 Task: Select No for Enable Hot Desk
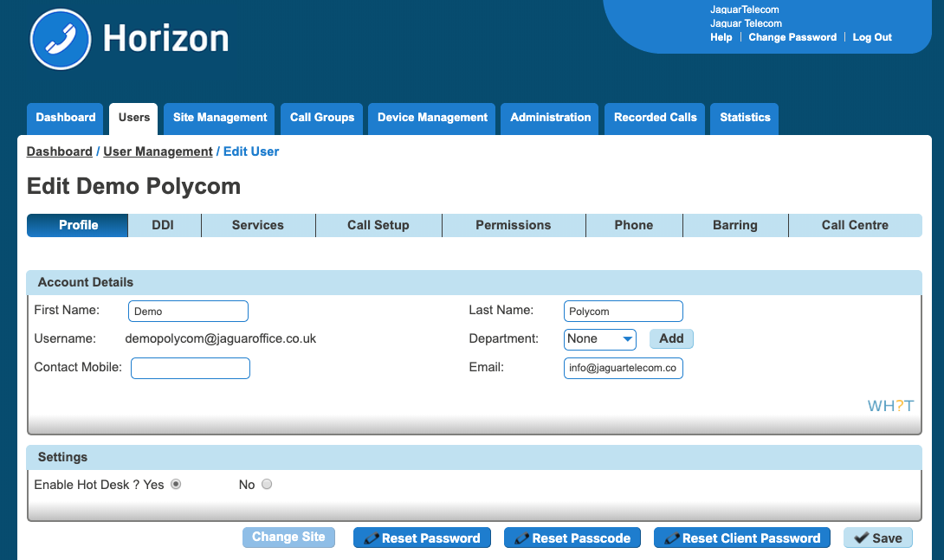[267, 485]
